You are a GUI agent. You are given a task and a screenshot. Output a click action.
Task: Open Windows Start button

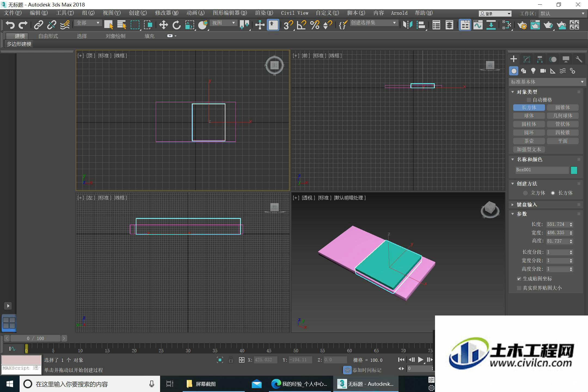[10, 384]
